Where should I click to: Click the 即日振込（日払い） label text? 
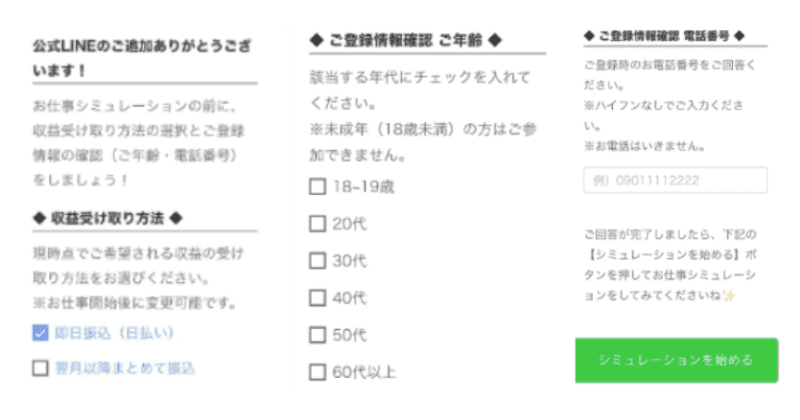110,333
